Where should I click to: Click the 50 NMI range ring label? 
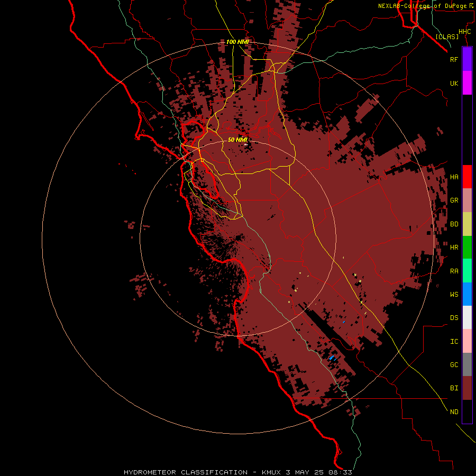tap(237, 140)
